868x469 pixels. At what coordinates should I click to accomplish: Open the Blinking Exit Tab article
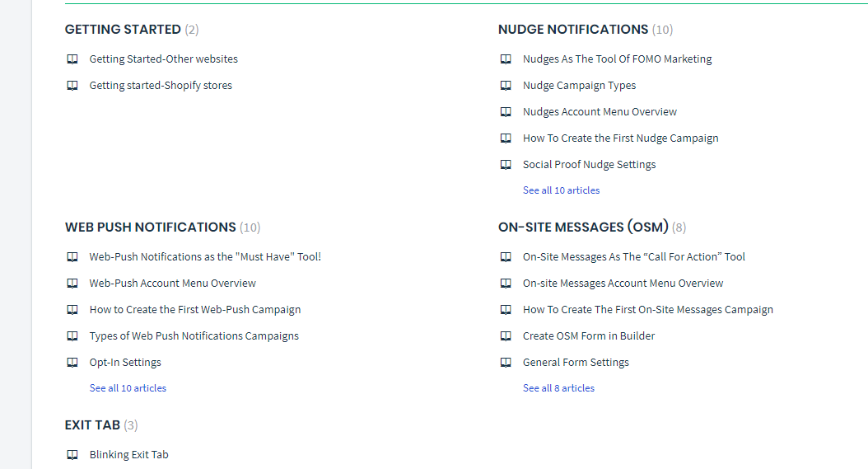coord(129,455)
